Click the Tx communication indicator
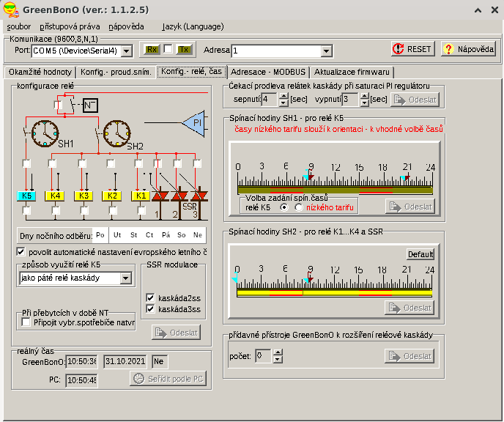This screenshot has height=422, width=504. click(184, 50)
